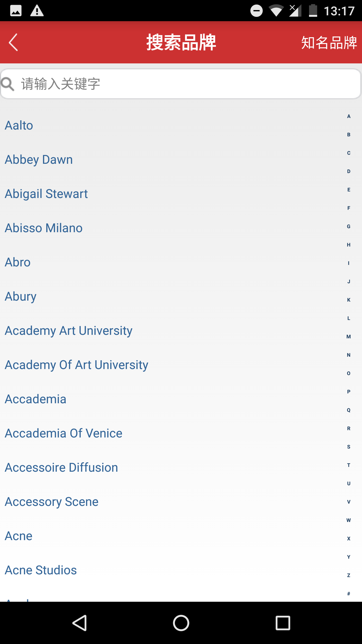
Task: Jump to letter B in alphabet index
Action: (x=349, y=135)
